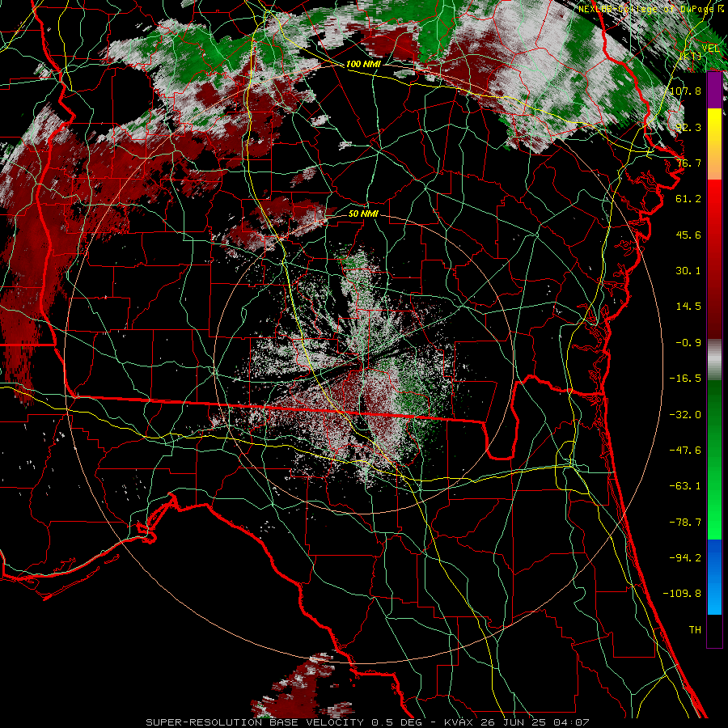Click the 76.7 value on velocity scale
Viewport: 728px width, 728px height.
coord(688,163)
